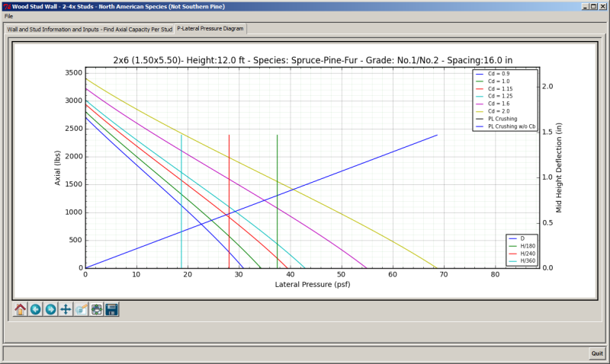
Task: Click the Tk application icon in title bar
Action: click(7, 7)
